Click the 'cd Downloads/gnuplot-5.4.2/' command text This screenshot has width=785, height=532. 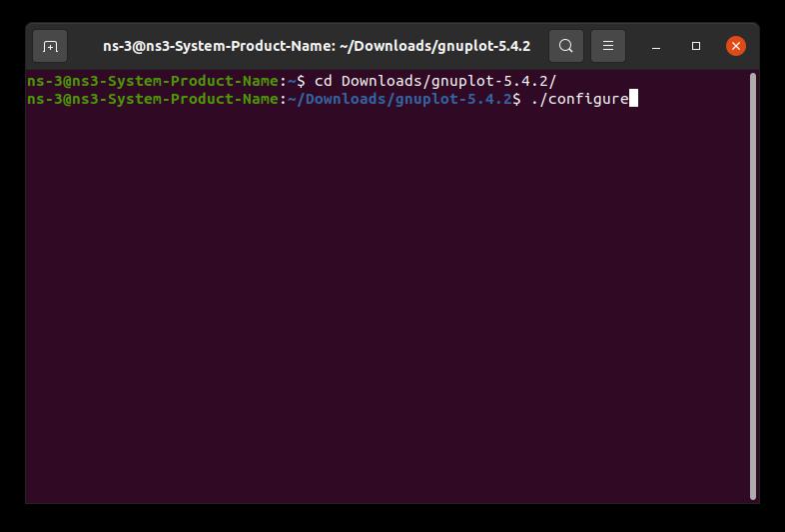coord(435,81)
